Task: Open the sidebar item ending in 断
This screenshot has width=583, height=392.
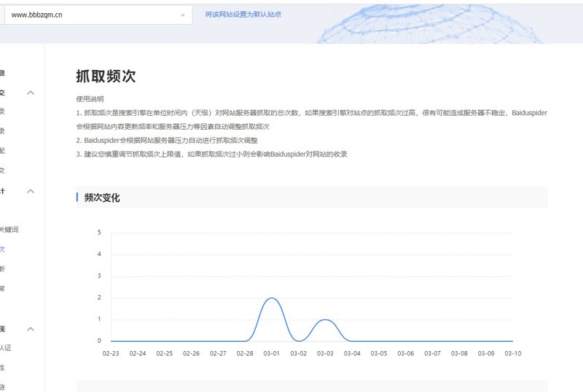Action: [3, 269]
